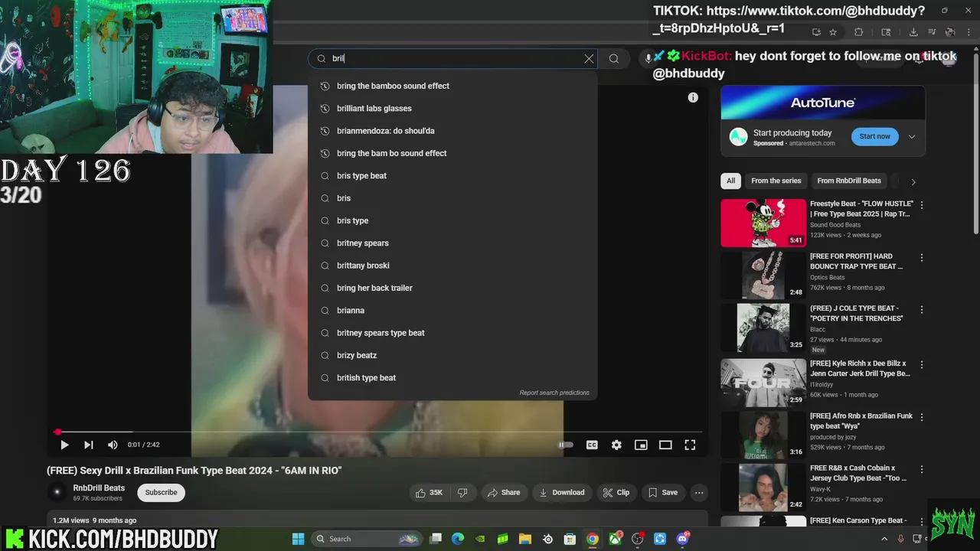Open J COLE TYPE BEAT video title
This screenshot has height=551, width=980.
pyautogui.click(x=857, y=314)
